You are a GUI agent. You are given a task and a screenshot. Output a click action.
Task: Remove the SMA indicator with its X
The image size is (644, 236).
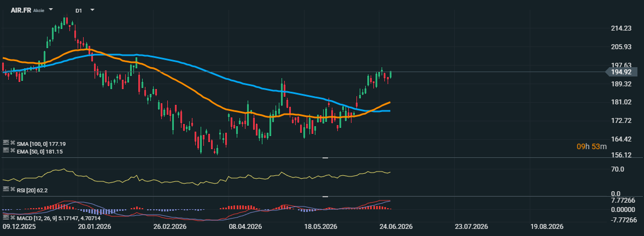click(x=13, y=143)
